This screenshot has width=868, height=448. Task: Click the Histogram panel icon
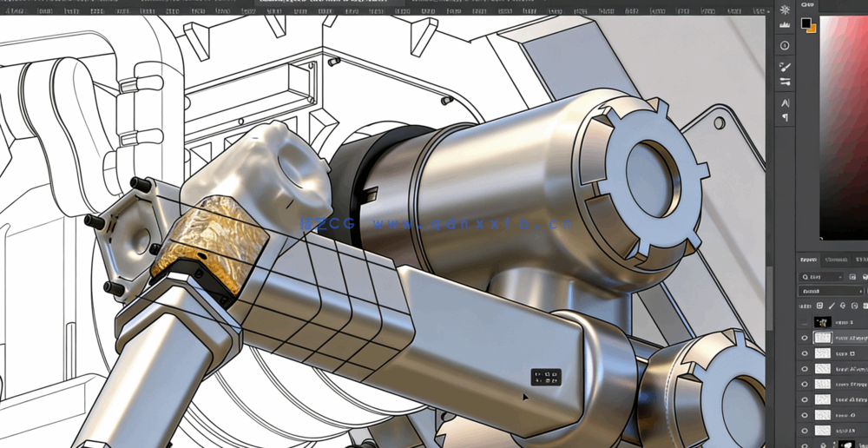click(785, 26)
